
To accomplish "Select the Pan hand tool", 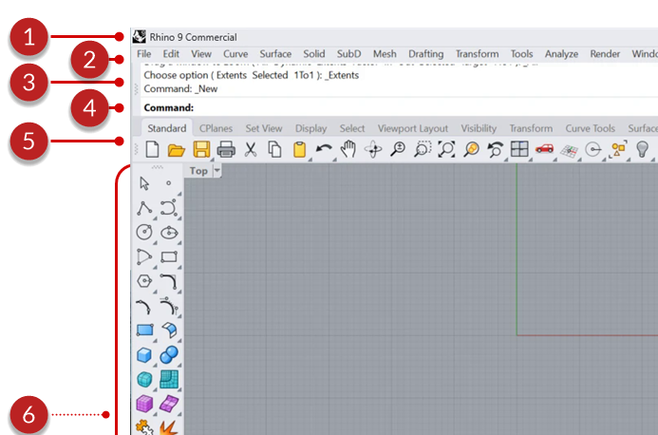I will [x=348, y=149].
